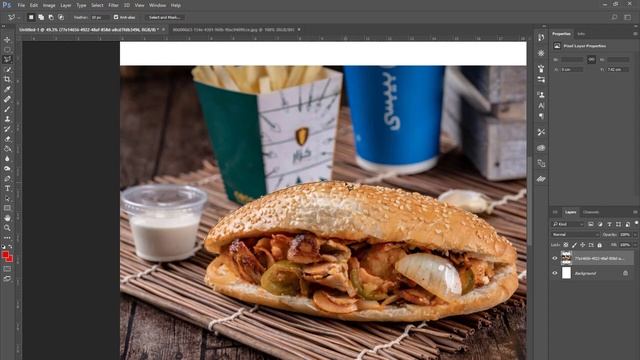Toggle lock transparent pixels
640x360 pixels.
pos(566,245)
